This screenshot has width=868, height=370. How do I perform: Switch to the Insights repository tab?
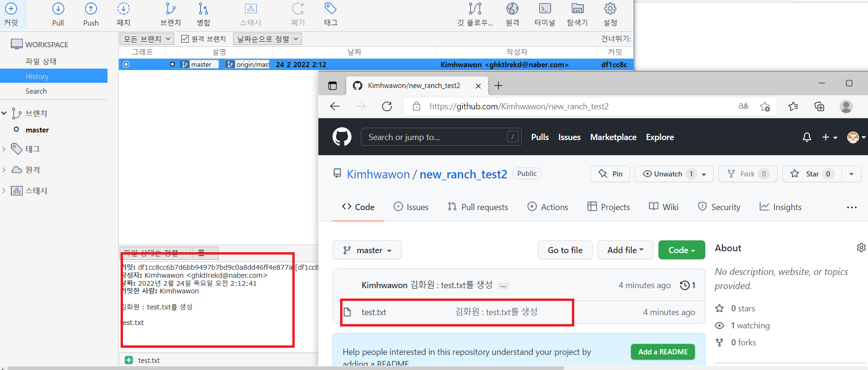coord(780,207)
